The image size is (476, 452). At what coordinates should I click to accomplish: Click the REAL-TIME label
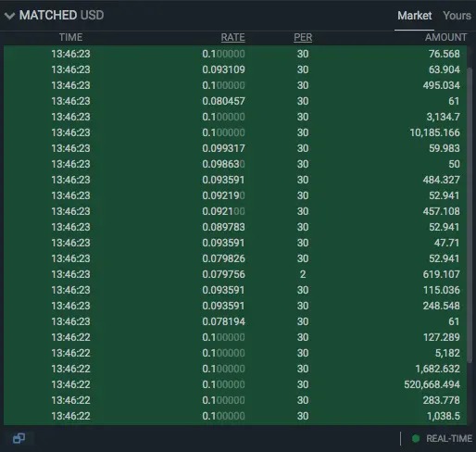(x=449, y=438)
